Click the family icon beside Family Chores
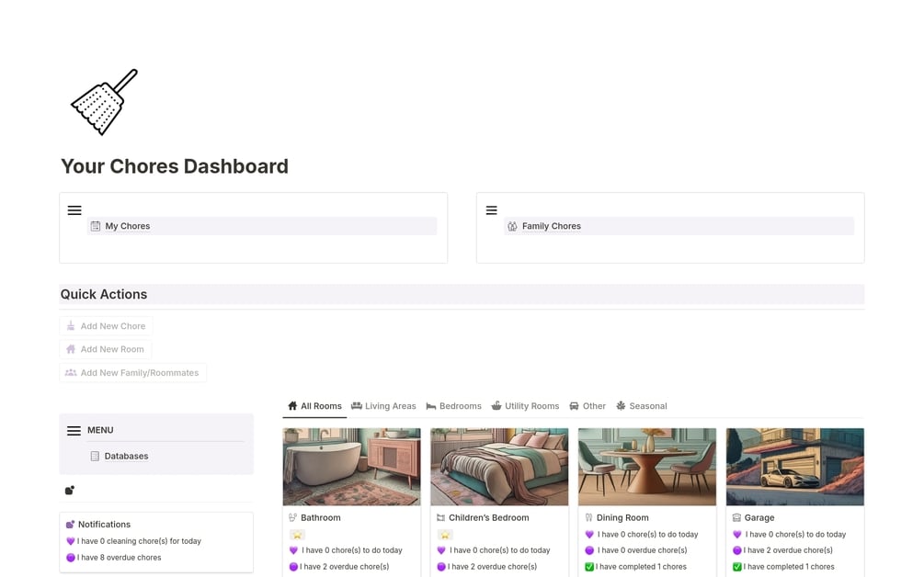This screenshot has height=577, width=924. point(512,226)
